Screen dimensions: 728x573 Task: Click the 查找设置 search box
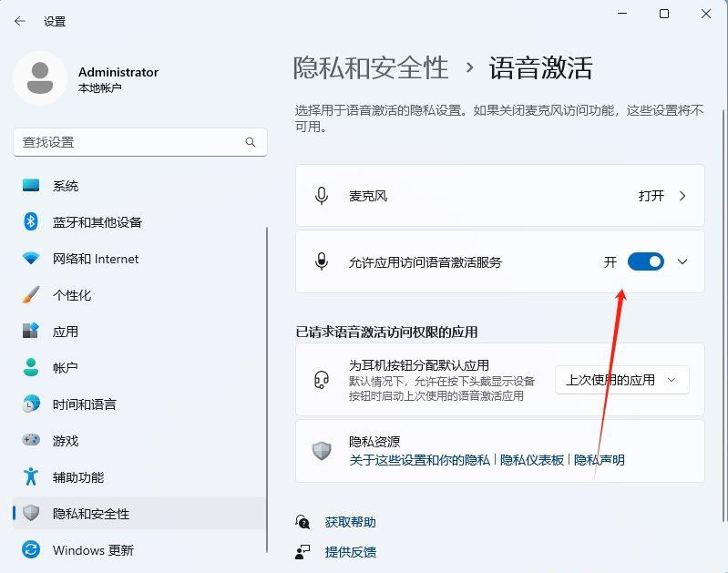click(128, 142)
